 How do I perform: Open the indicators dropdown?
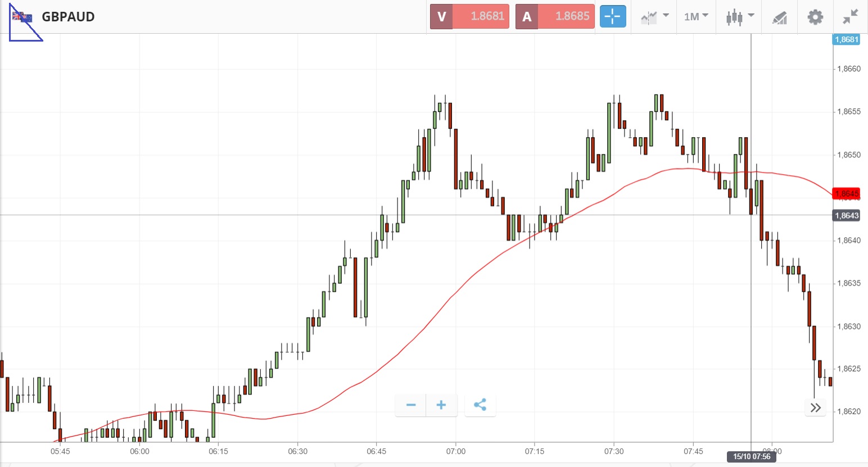654,17
